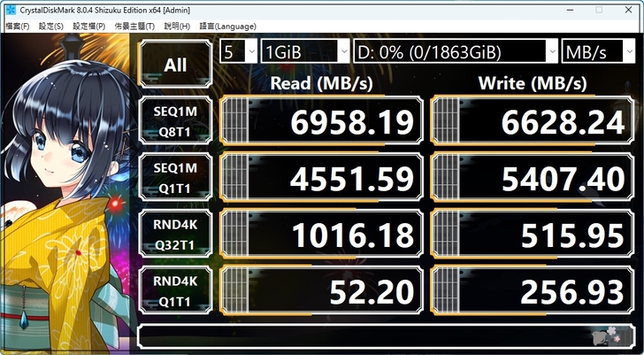
Task: Start the SEQ1M Q8T1 test
Action: 175,120
